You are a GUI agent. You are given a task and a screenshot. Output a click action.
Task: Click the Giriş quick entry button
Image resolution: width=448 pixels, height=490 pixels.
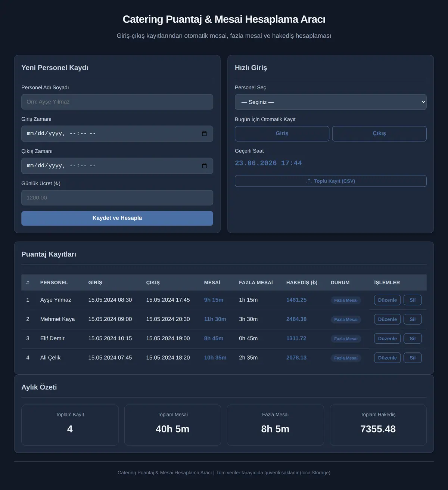pos(282,133)
